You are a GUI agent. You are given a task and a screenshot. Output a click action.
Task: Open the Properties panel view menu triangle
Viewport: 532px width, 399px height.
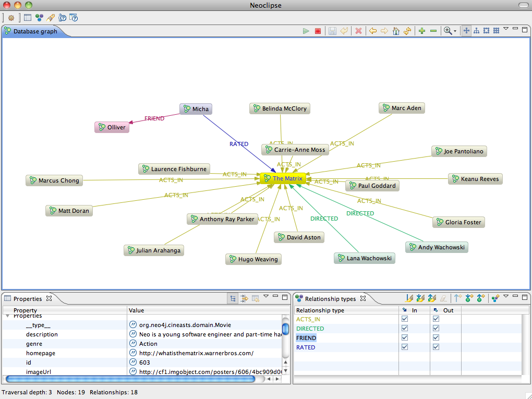(x=266, y=297)
